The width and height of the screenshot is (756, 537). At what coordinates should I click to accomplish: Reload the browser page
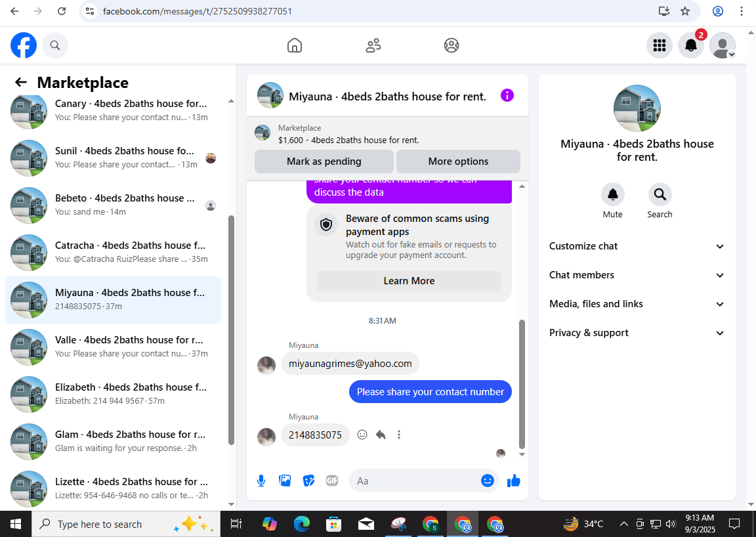click(x=62, y=11)
